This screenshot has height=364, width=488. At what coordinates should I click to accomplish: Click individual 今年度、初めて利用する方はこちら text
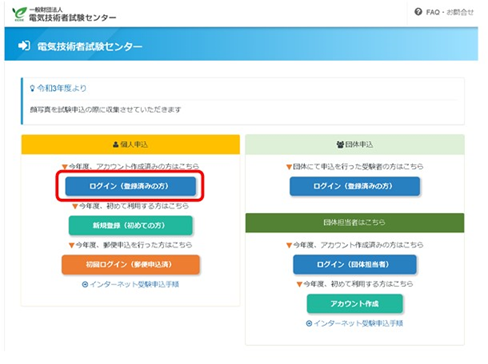(134, 206)
